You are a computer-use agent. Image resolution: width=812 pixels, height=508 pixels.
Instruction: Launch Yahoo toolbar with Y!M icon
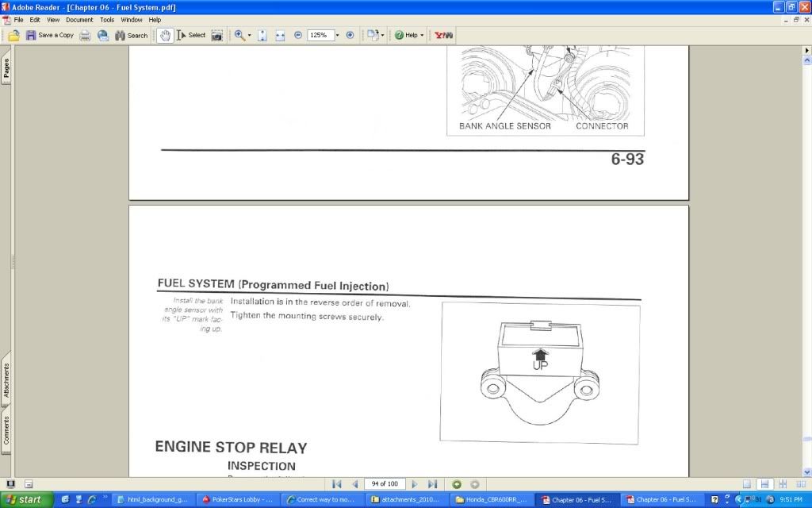pyautogui.click(x=442, y=35)
